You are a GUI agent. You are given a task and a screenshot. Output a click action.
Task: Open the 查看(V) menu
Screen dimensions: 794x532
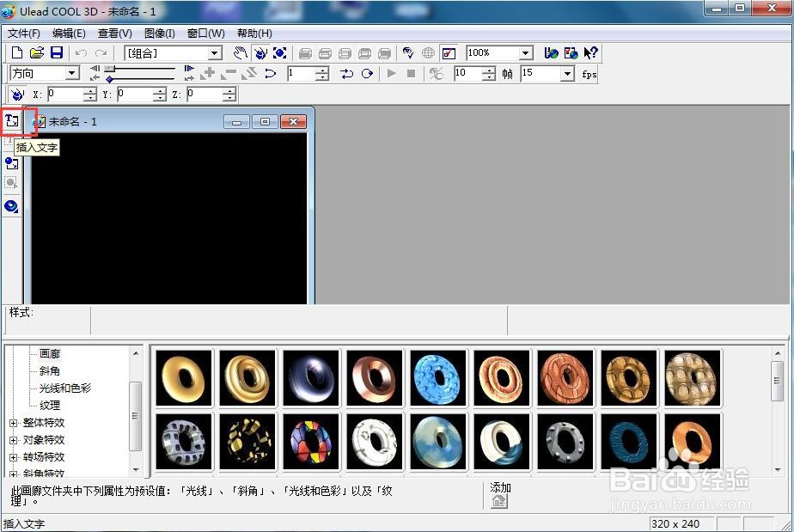[115, 34]
